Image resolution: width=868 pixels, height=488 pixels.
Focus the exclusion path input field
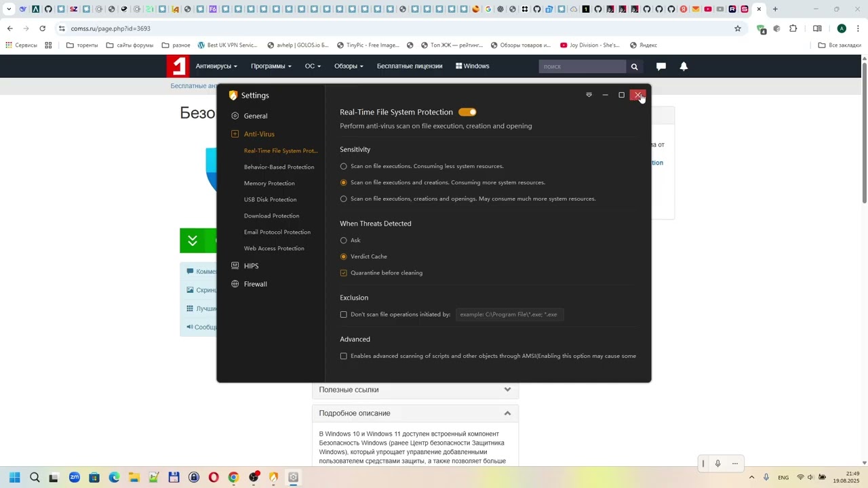tap(509, 314)
